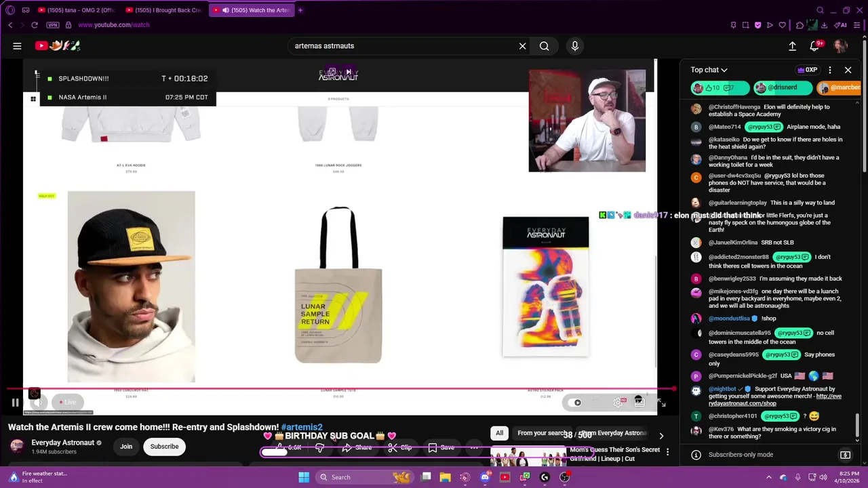Open live chat more options
This screenshot has width=868, height=488.
(x=829, y=70)
